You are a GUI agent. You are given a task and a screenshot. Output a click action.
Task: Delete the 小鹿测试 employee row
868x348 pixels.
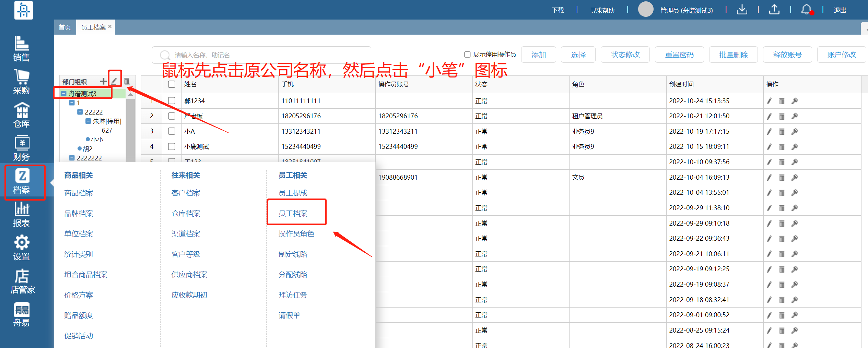coord(782,147)
